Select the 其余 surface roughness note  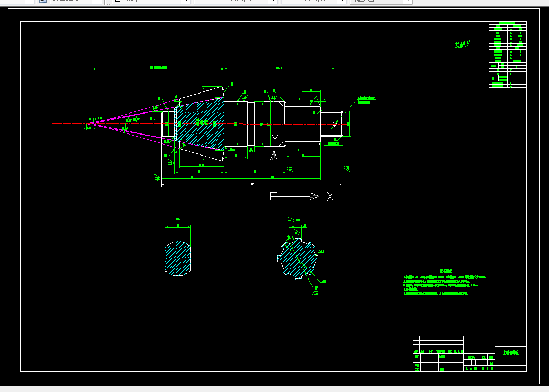pos(462,45)
